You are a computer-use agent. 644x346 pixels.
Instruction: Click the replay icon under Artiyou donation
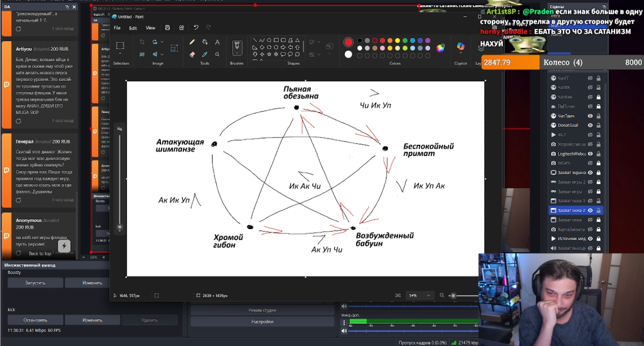pos(18,121)
